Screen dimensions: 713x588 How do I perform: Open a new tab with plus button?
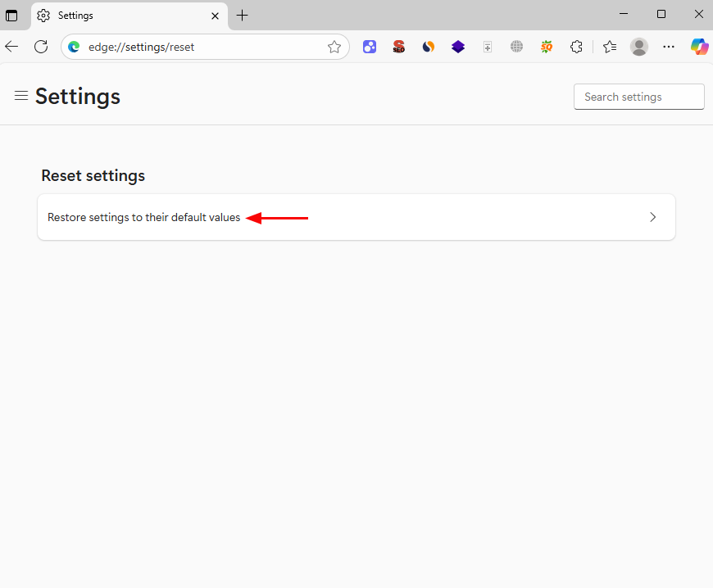242,16
